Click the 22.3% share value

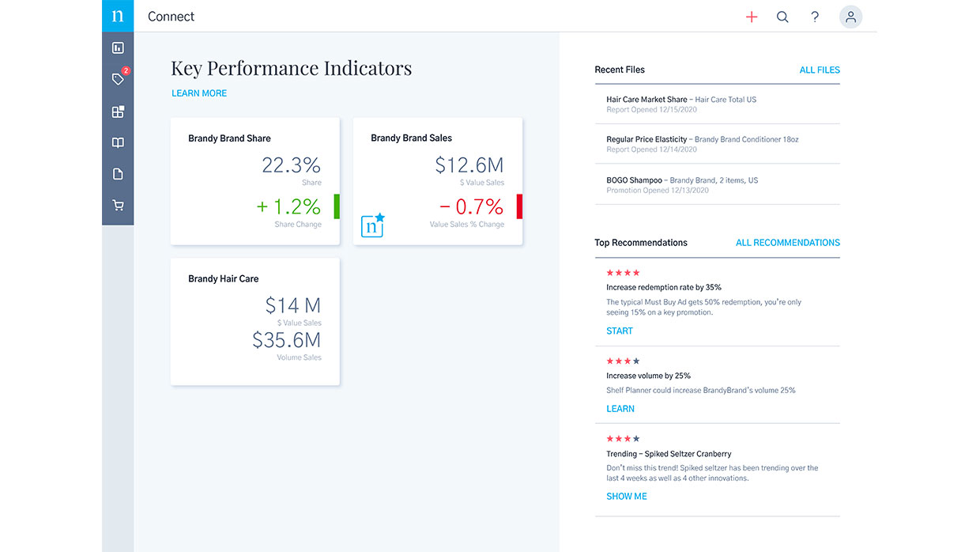click(292, 165)
